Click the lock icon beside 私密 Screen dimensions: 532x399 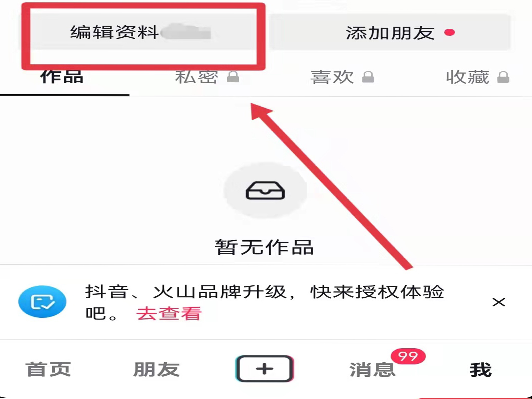tap(233, 77)
